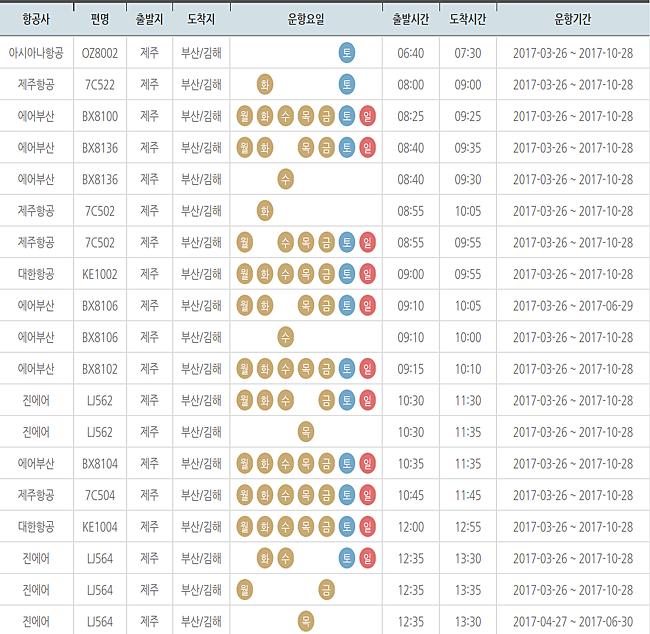Click the 09:15 departure time
The width and height of the screenshot is (650, 634).
pyautogui.click(x=410, y=369)
